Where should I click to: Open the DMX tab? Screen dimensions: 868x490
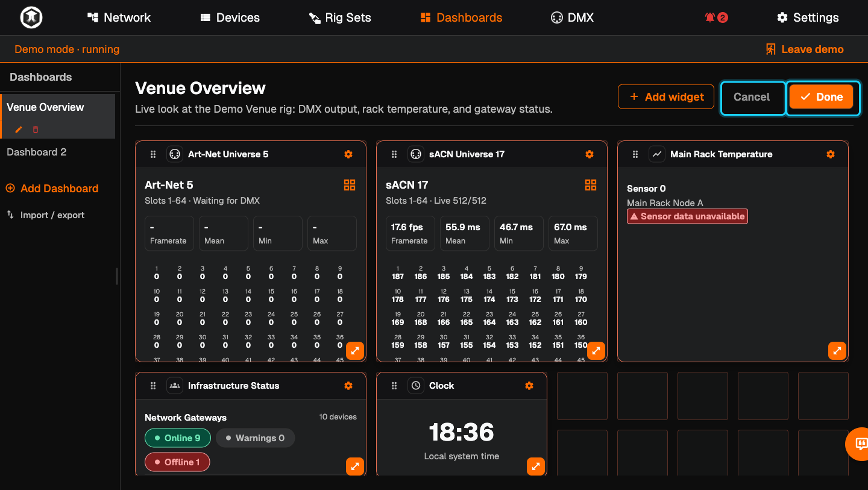pyautogui.click(x=572, y=17)
